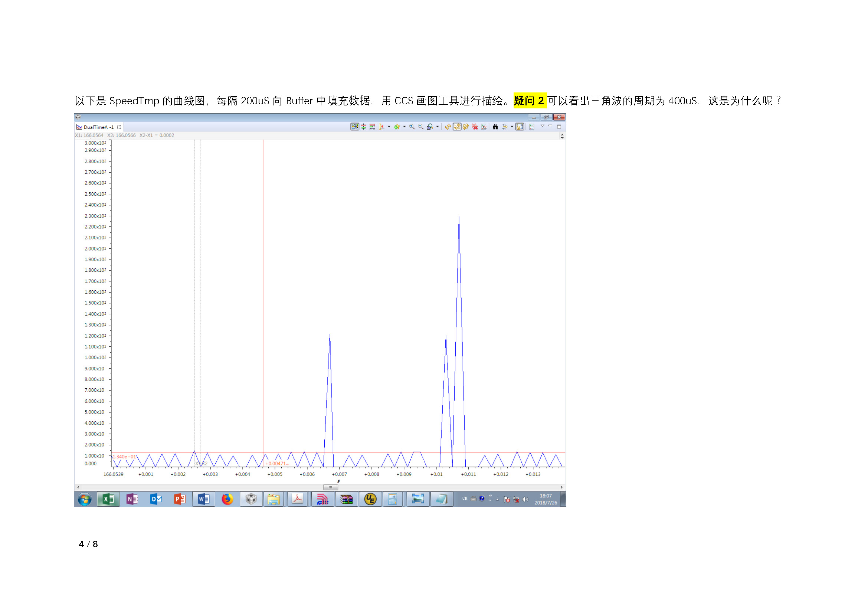Click the zoom in magnifier icon
The image size is (868, 614).
tap(412, 127)
